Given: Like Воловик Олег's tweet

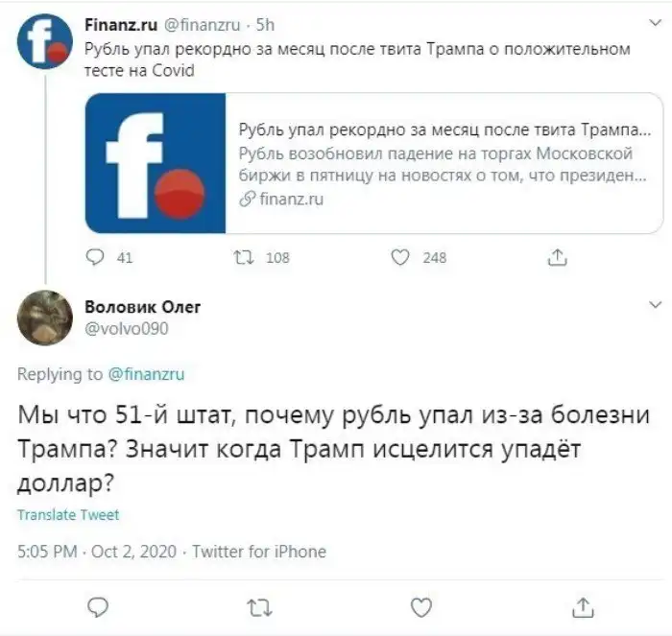Looking at the screenshot, I should [x=420, y=606].
